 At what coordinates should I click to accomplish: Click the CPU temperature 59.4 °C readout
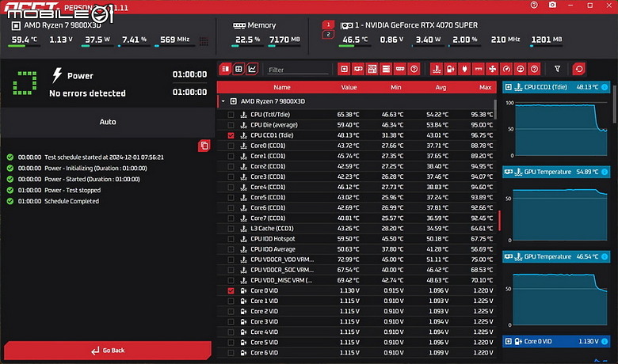coord(24,40)
